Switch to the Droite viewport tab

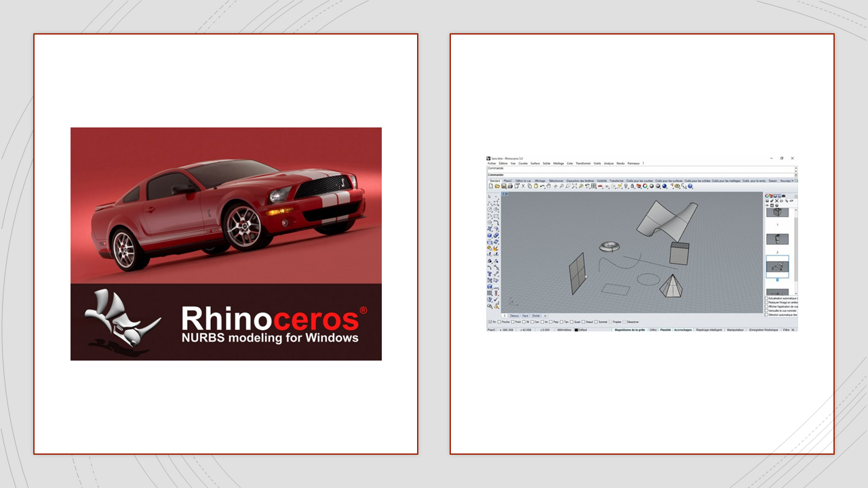tap(536, 316)
